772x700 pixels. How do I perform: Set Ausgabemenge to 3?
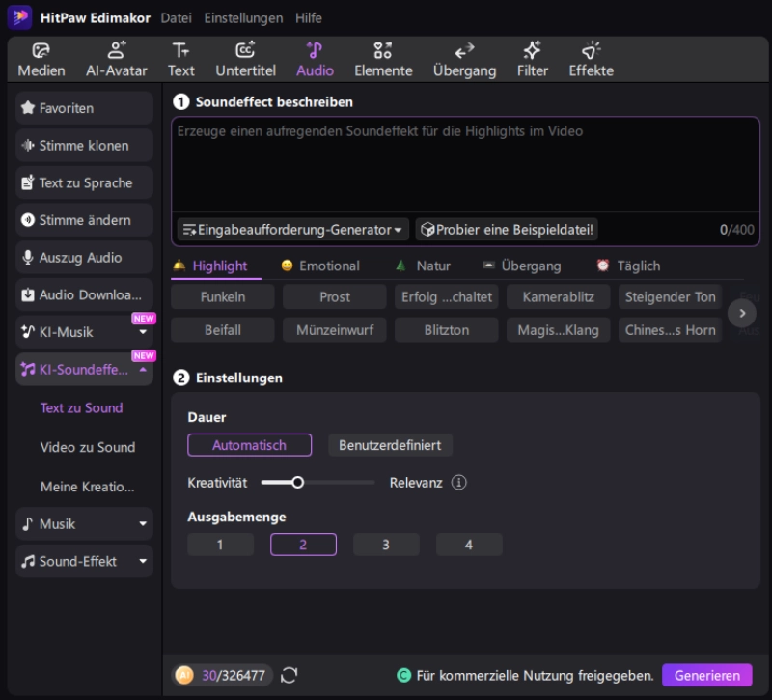pos(386,545)
